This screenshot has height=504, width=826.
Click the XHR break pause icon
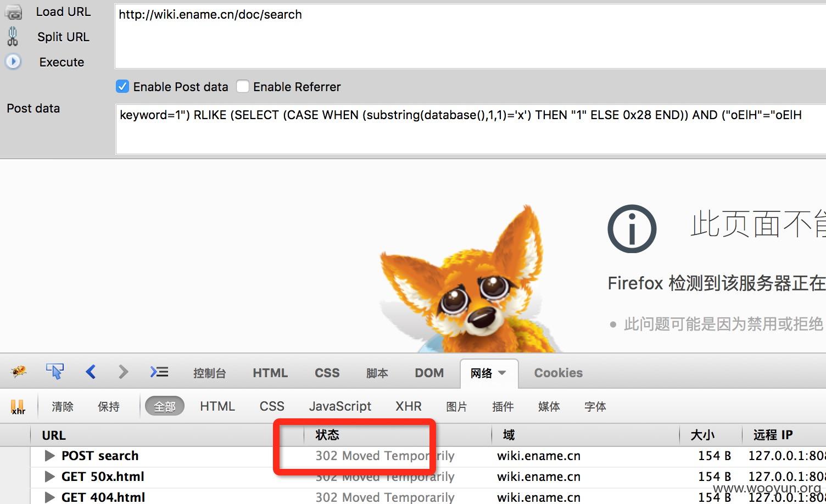pos(18,407)
